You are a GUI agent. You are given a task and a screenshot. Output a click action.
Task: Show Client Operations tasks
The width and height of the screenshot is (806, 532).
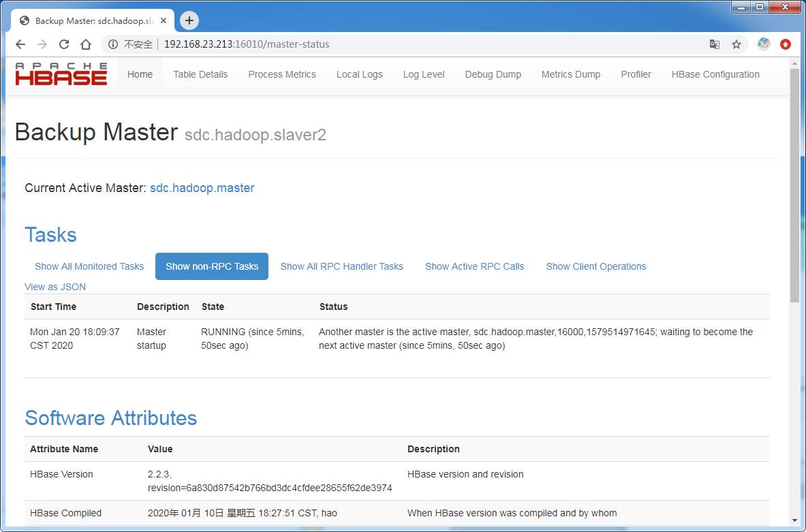[595, 266]
